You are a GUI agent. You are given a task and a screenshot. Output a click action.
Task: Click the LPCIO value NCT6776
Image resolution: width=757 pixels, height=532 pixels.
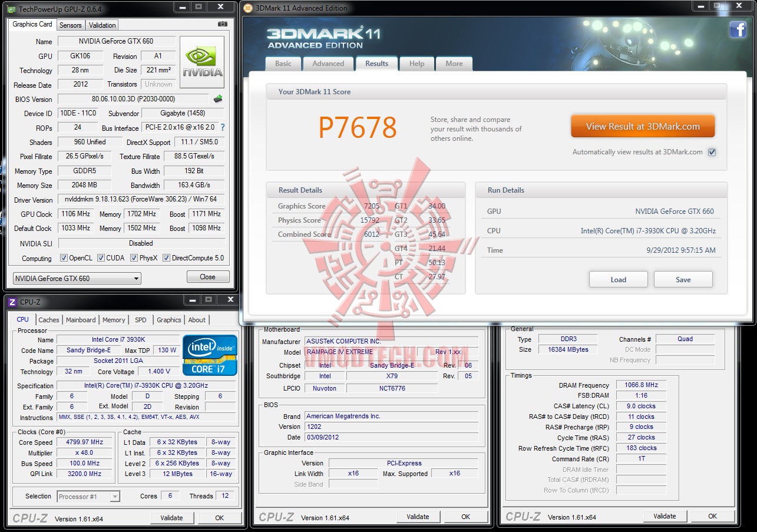click(x=392, y=388)
